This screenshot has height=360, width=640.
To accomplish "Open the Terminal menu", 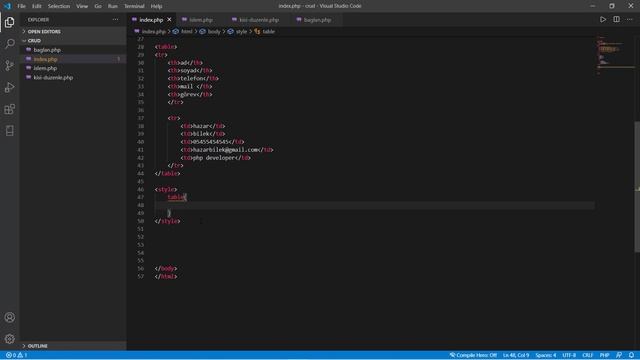I will point(134,6).
